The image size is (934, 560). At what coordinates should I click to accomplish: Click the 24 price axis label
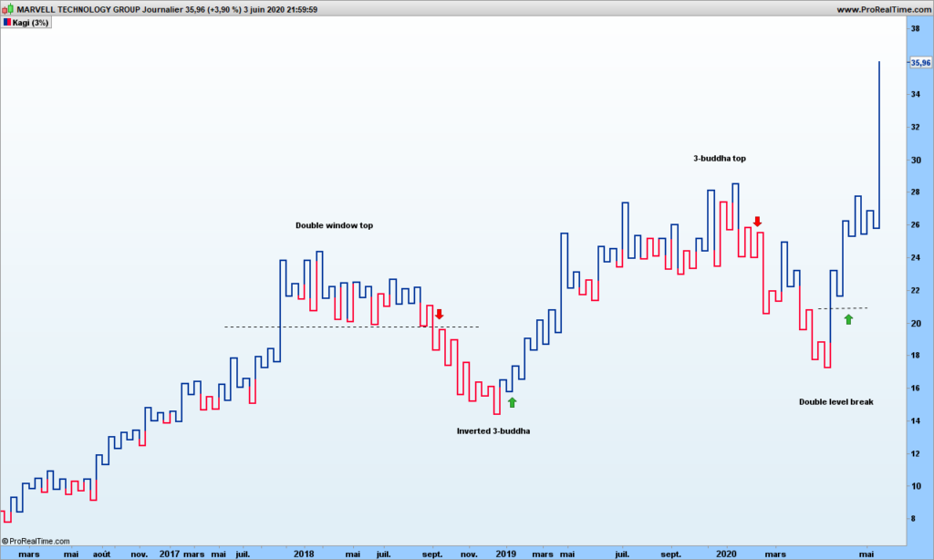tap(916, 257)
